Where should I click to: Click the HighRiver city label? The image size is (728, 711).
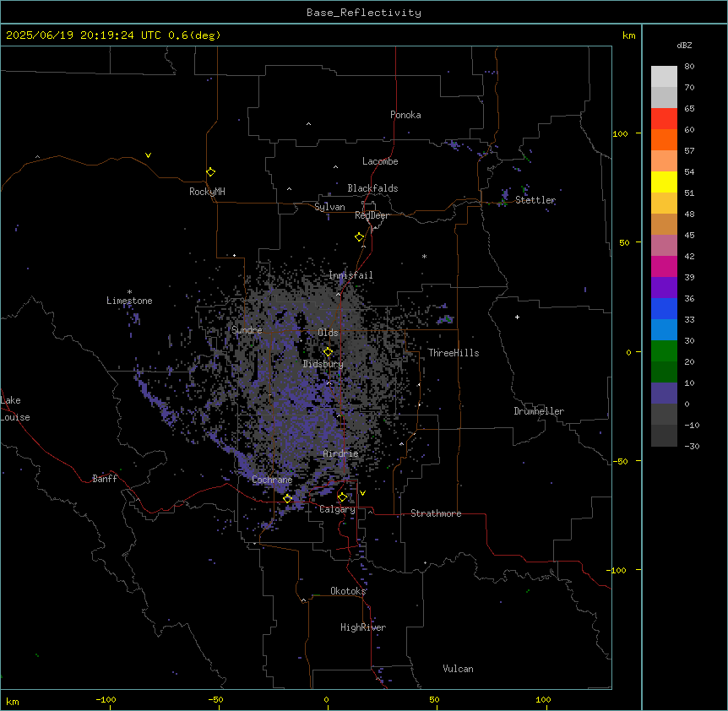(x=363, y=627)
